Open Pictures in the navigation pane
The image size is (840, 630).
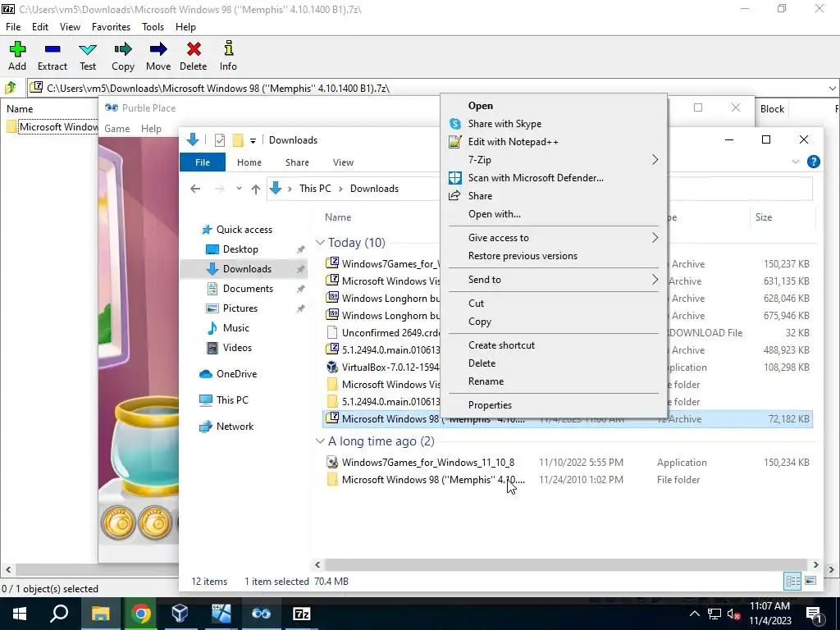[x=240, y=308]
